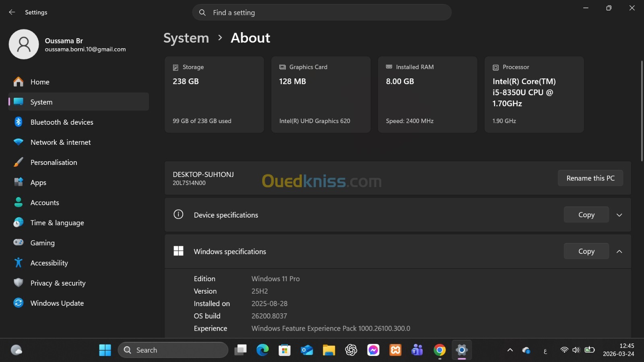This screenshot has width=644, height=362.
Task: Click the Time & language globe icon
Action: point(19,222)
